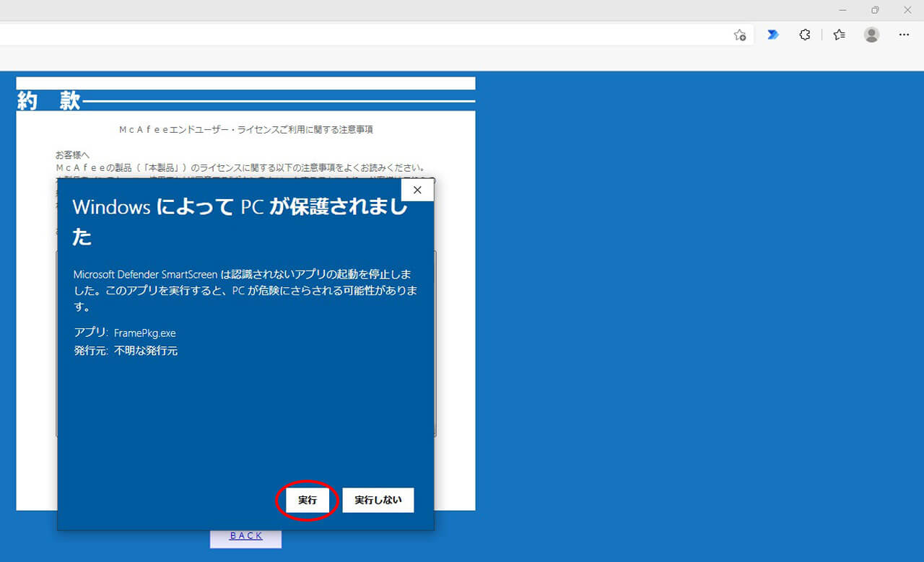924x562 pixels.
Task: Click the 実行しない button
Action: [378, 500]
